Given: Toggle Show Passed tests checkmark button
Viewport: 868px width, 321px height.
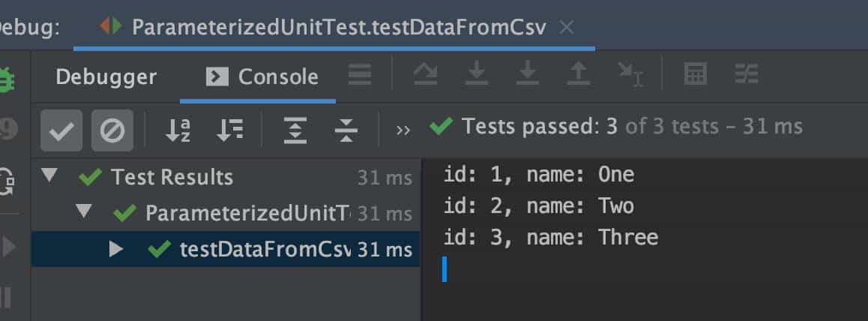Looking at the screenshot, I should pos(61,130).
